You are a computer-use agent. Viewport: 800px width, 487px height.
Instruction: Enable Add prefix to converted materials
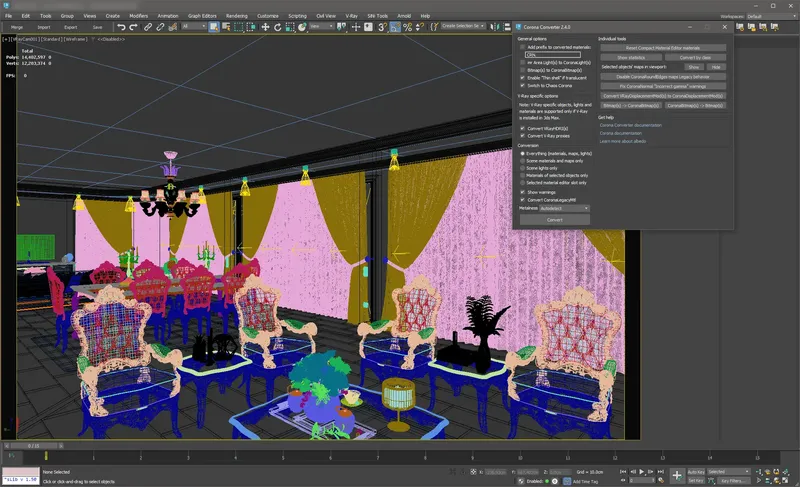[521, 47]
